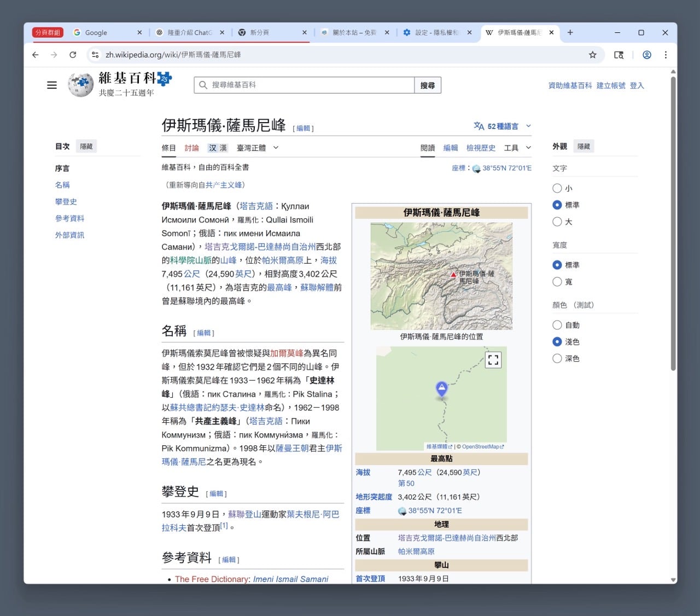The width and height of the screenshot is (700, 616).
Task: Open the Wikipedia hamburger main menu
Action: (52, 85)
